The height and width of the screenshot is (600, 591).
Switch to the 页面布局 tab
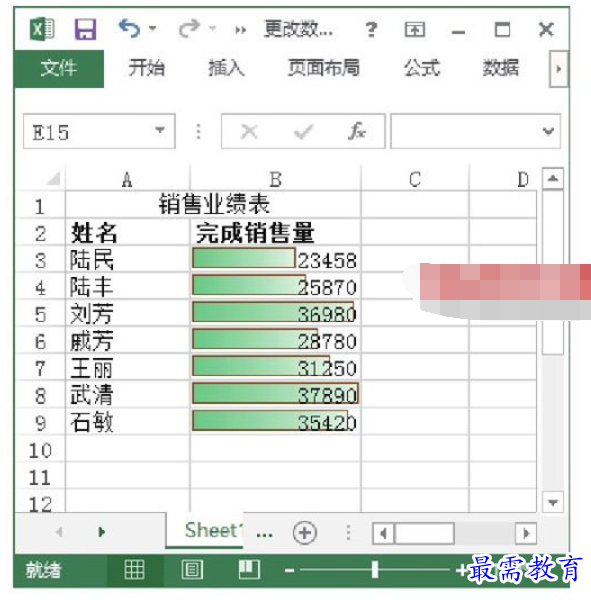click(324, 68)
